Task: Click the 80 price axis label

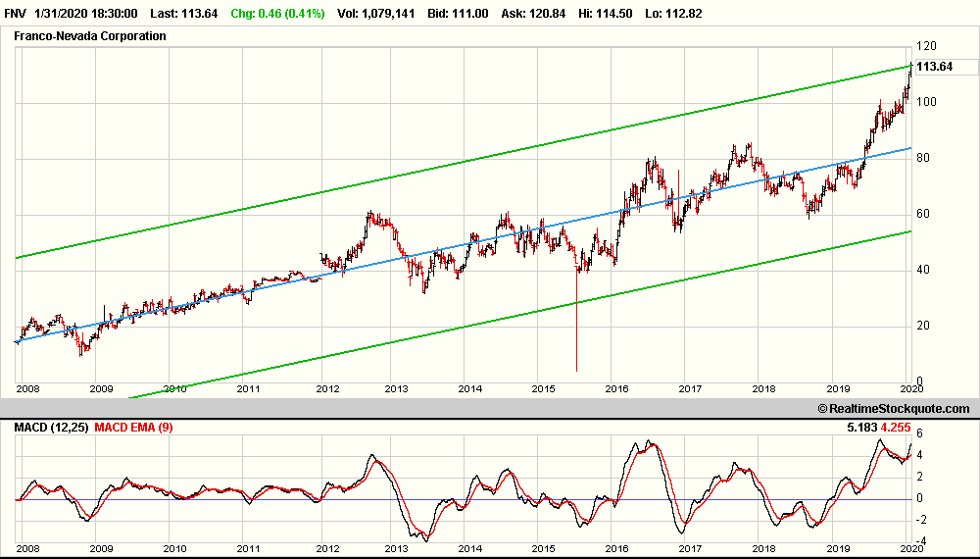Action: click(x=923, y=158)
